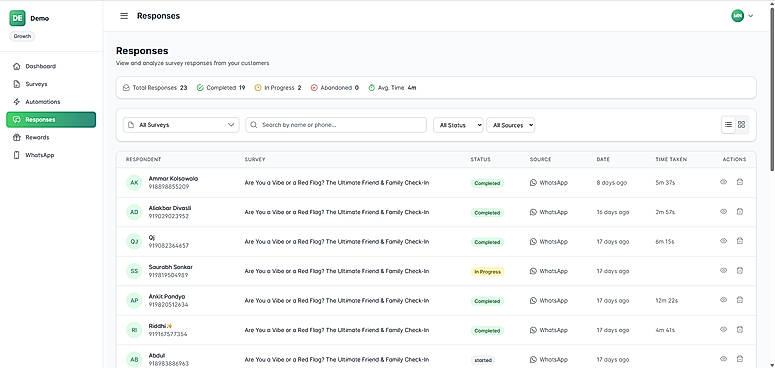Open Dashboard in sidebar
775x368 pixels.
51,66
